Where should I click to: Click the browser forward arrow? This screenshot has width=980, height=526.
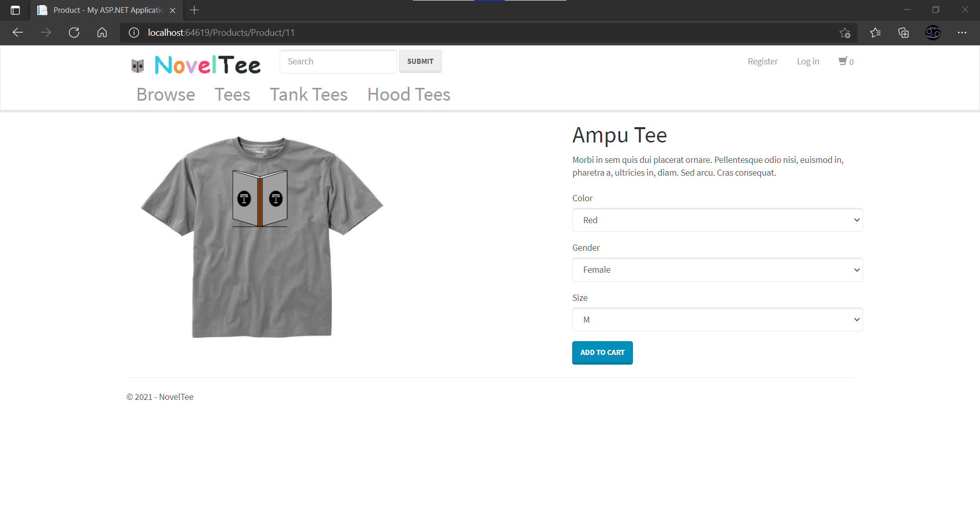click(46, 33)
